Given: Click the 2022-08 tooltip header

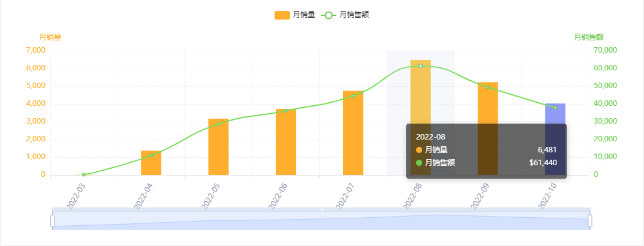Looking at the screenshot, I should pos(430,137).
